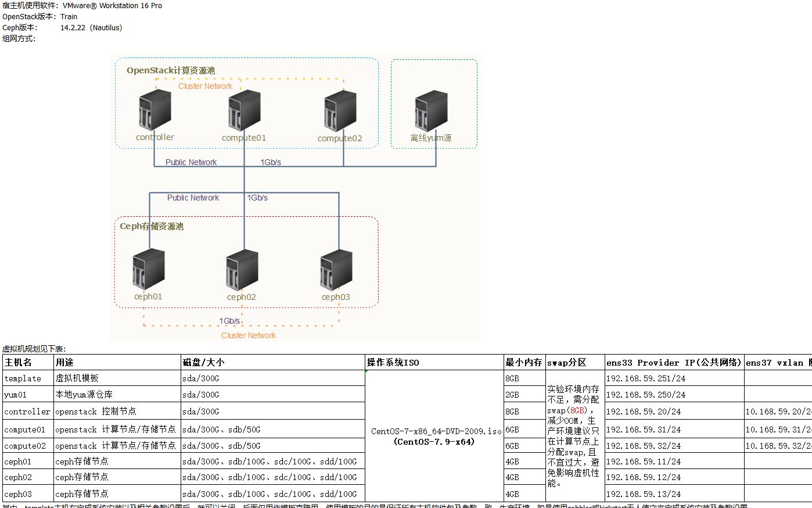812x508 pixels.
Task: Click the vxlan IP 10.168.59.31 cell
Action: [778, 430]
